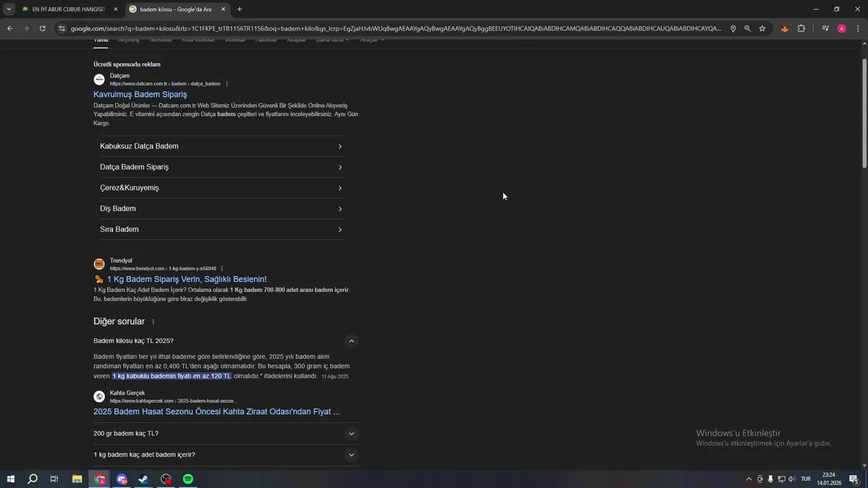
Task: Open taskbar Search magnifier
Action: pyautogui.click(x=32, y=479)
